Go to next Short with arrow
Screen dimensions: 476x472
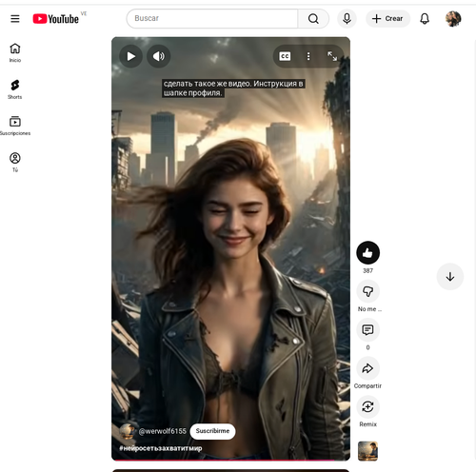click(x=450, y=277)
